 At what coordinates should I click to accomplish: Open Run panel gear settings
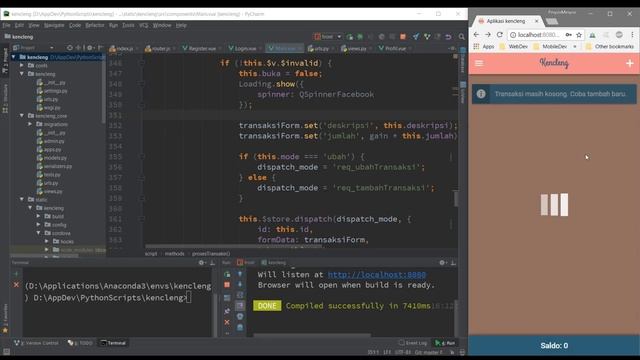click(442, 263)
